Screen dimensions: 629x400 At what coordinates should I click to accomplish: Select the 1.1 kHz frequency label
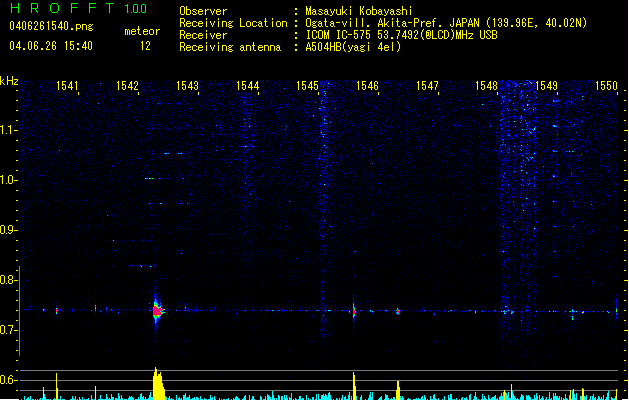point(9,130)
